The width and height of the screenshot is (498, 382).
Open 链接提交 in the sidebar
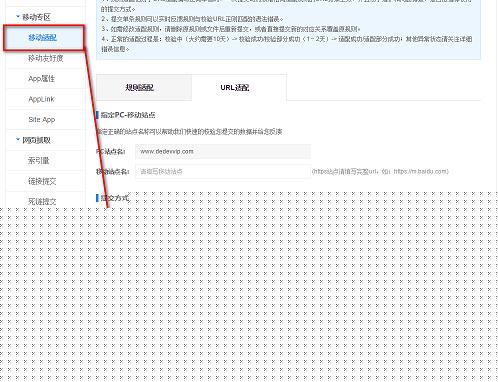click(x=42, y=181)
